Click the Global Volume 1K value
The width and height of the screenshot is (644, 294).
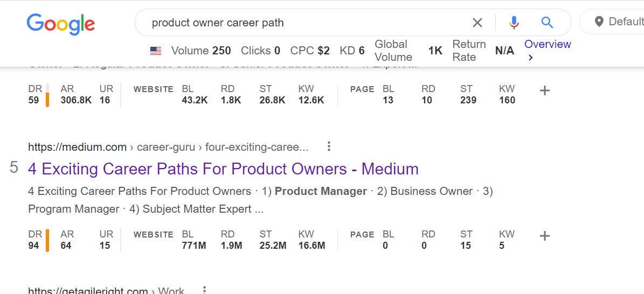coord(435,51)
